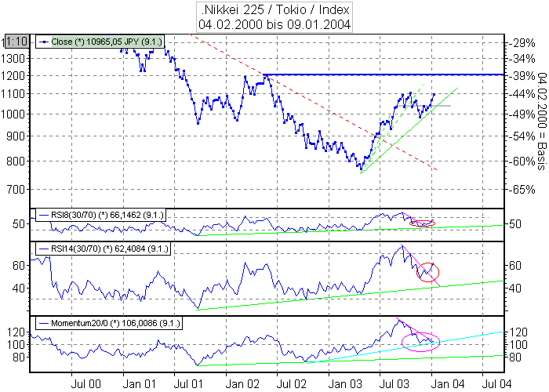The width and height of the screenshot is (549, 392).
Task: Click the 800 price axis label
Action: click(x=16, y=162)
